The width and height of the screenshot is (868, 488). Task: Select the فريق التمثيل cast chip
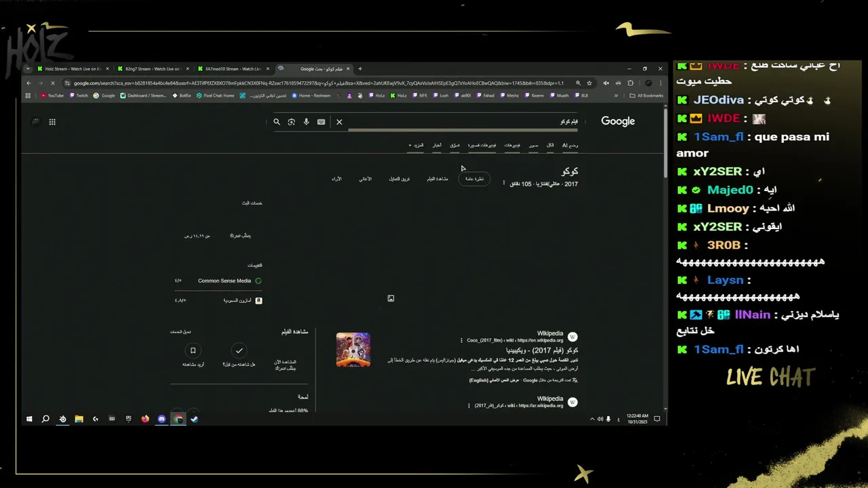[399, 179]
